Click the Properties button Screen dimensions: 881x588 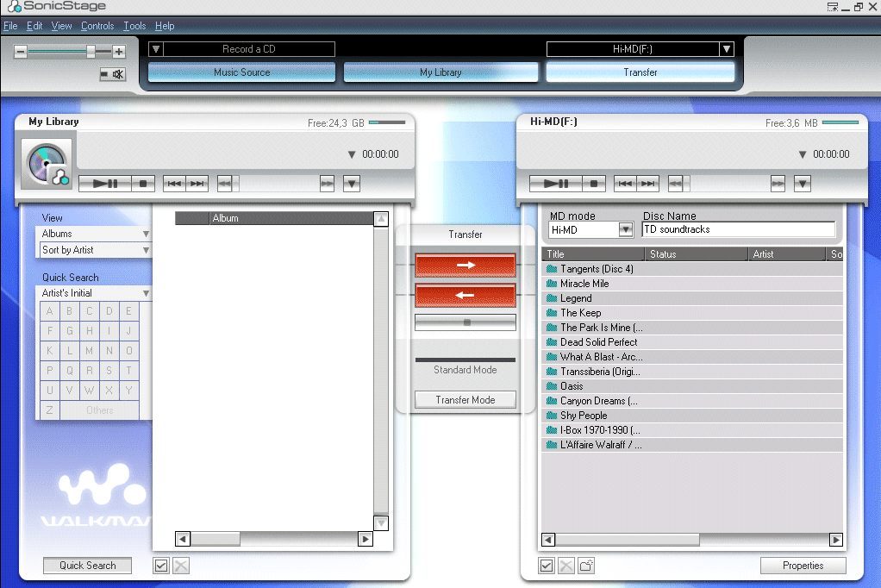(803, 566)
